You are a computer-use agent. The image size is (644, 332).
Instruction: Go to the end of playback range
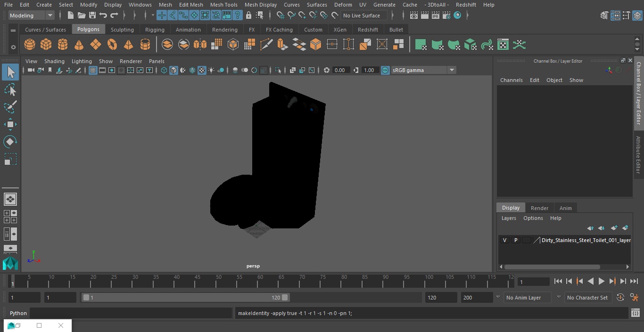634,281
